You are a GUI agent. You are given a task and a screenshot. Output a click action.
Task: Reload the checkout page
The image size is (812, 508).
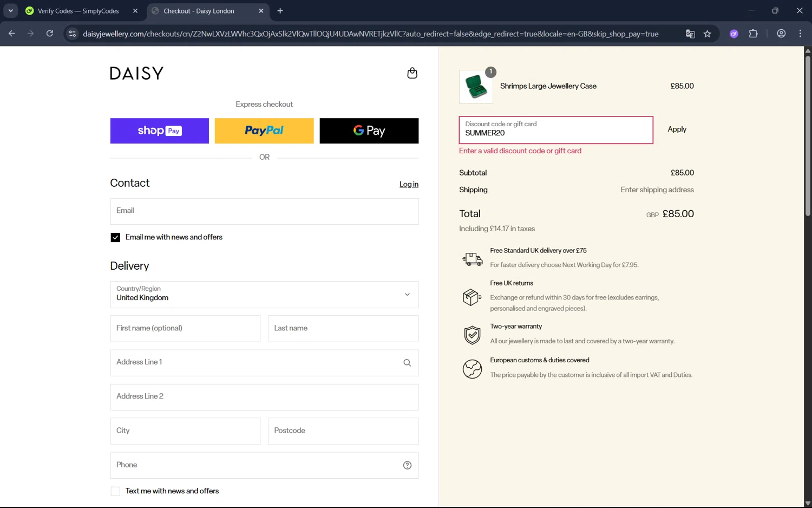tap(49, 34)
